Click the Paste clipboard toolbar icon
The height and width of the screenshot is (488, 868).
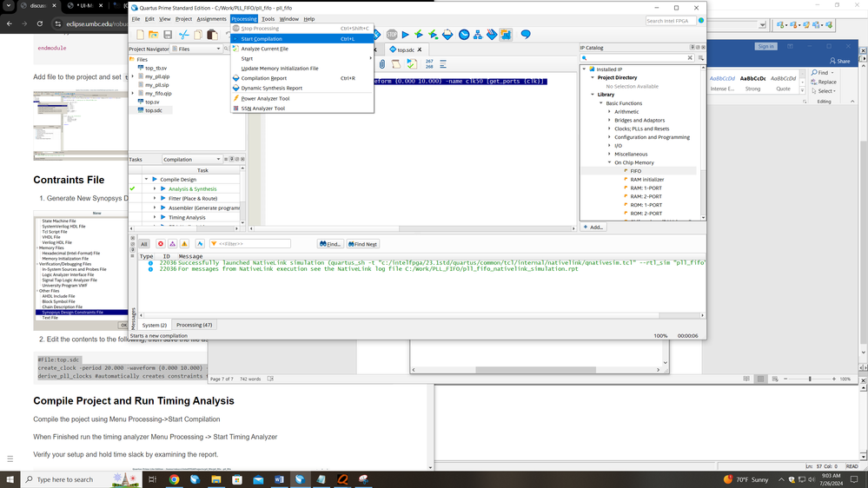pyautogui.click(x=212, y=35)
